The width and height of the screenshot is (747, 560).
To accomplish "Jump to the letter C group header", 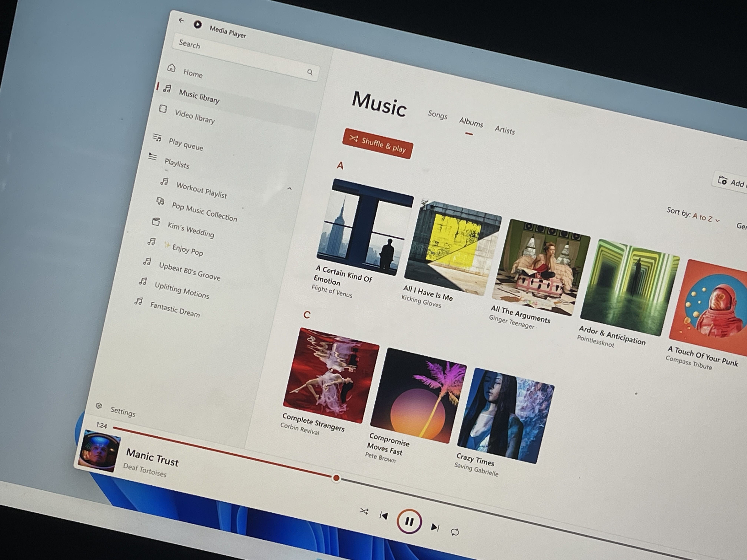I will (x=307, y=315).
